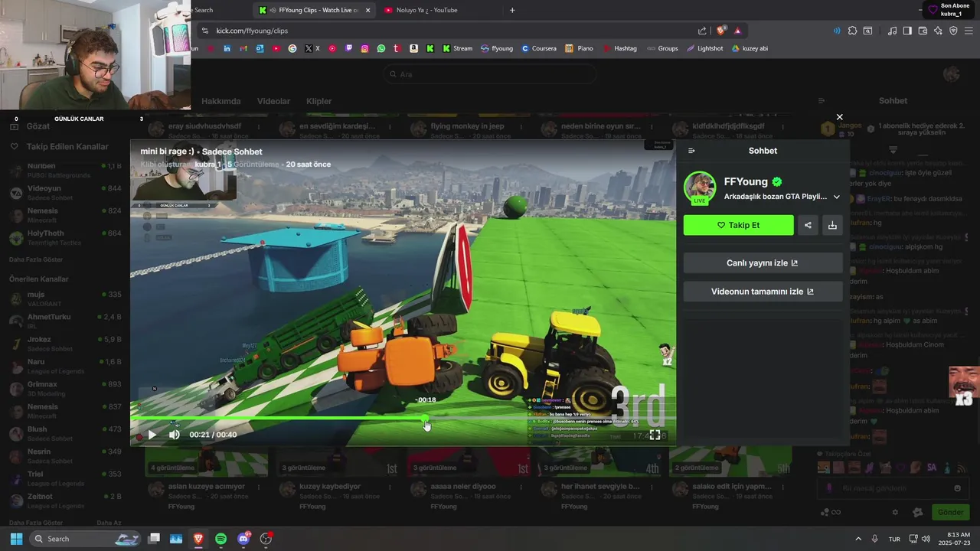Click Gönder button in background chat
The height and width of the screenshot is (551, 980).
(x=951, y=512)
